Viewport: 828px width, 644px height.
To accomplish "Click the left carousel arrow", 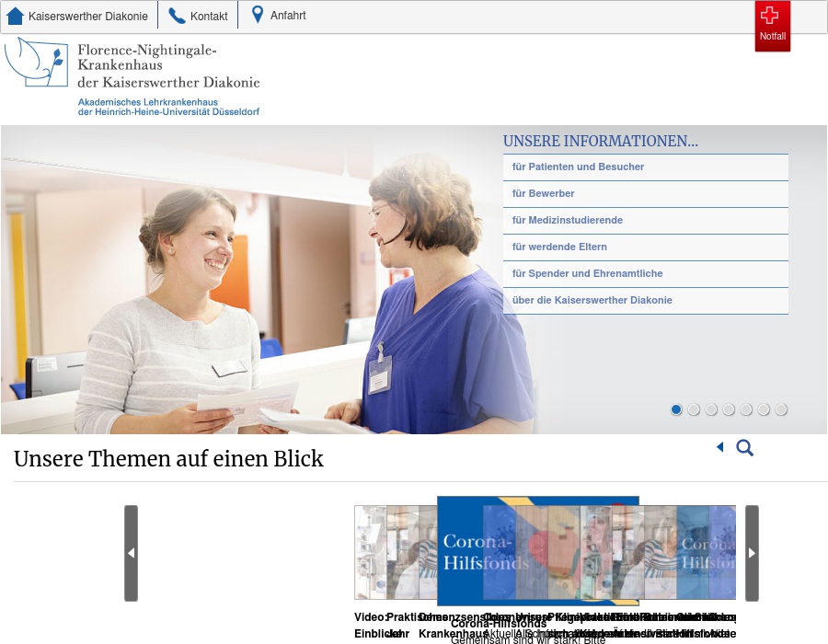I will click(131, 553).
